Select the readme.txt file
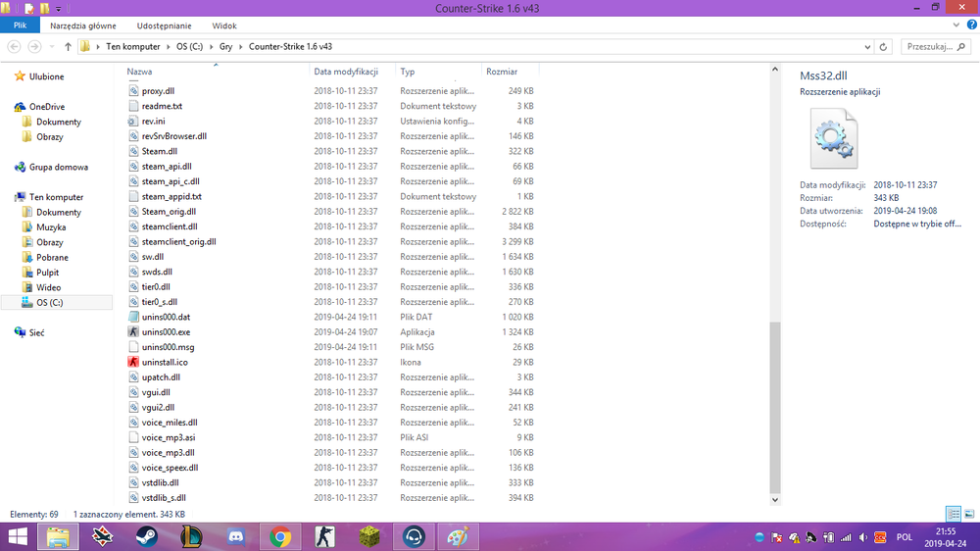 click(162, 106)
